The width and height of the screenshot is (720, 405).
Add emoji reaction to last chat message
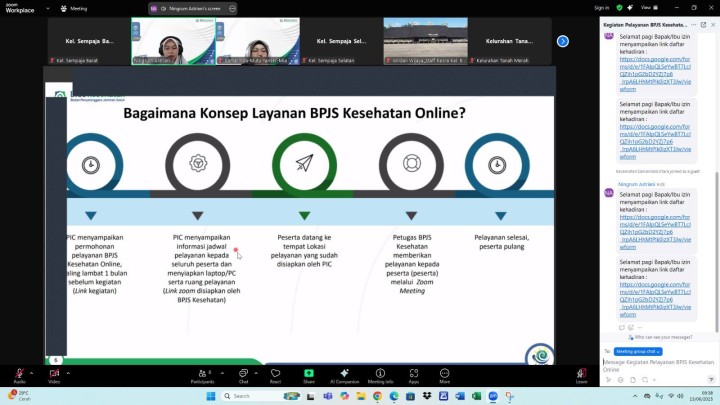(x=631, y=327)
